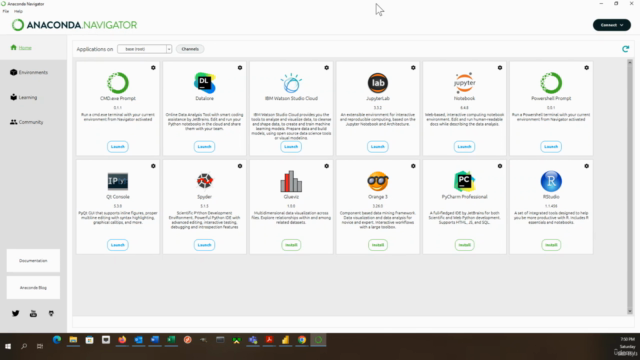This screenshot has width=640, height=360.
Task: Open Anaconda Twitter page icon
Action: point(16,313)
